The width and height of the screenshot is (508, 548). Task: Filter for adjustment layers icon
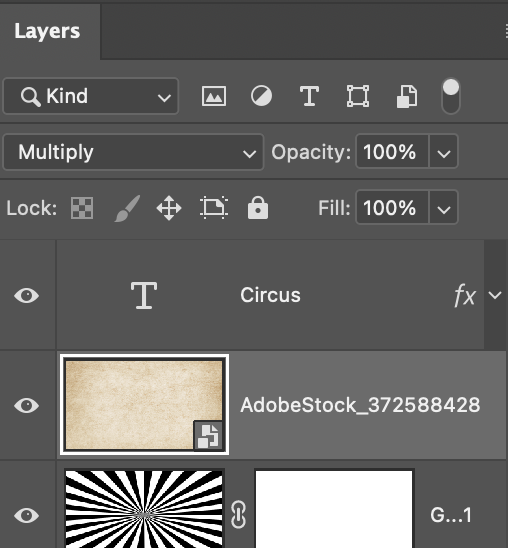(261, 96)
